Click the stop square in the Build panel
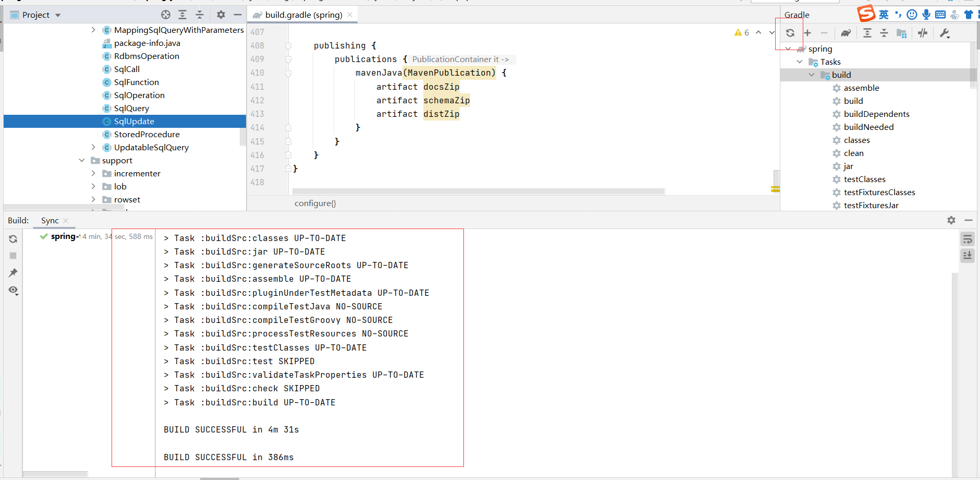The width and height of the screenshot is (980, 480). pyautogui.click(x=13, y=256)
